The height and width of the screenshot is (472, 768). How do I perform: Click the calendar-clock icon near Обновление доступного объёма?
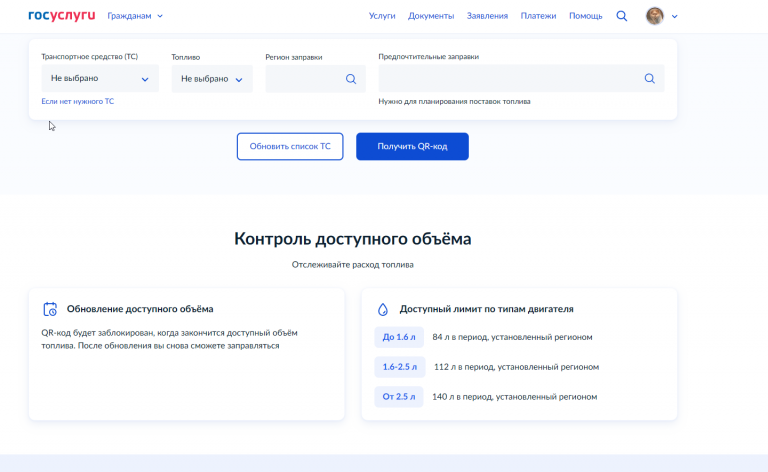click(x=50, y=309)
